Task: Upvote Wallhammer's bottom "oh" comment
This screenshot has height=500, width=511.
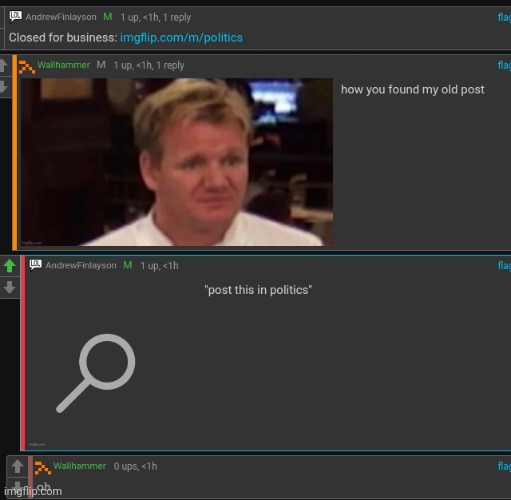Action: (x=17, y=467)
